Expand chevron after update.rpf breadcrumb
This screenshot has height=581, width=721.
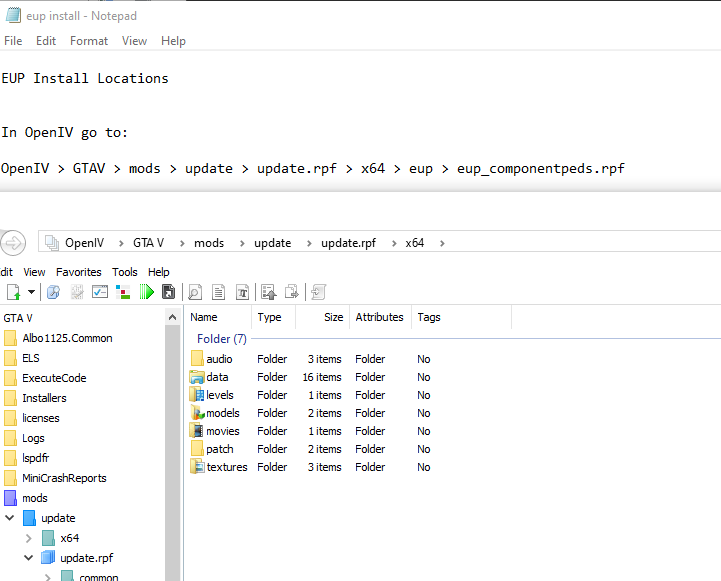pyautogui.click(x=394, y=243)
